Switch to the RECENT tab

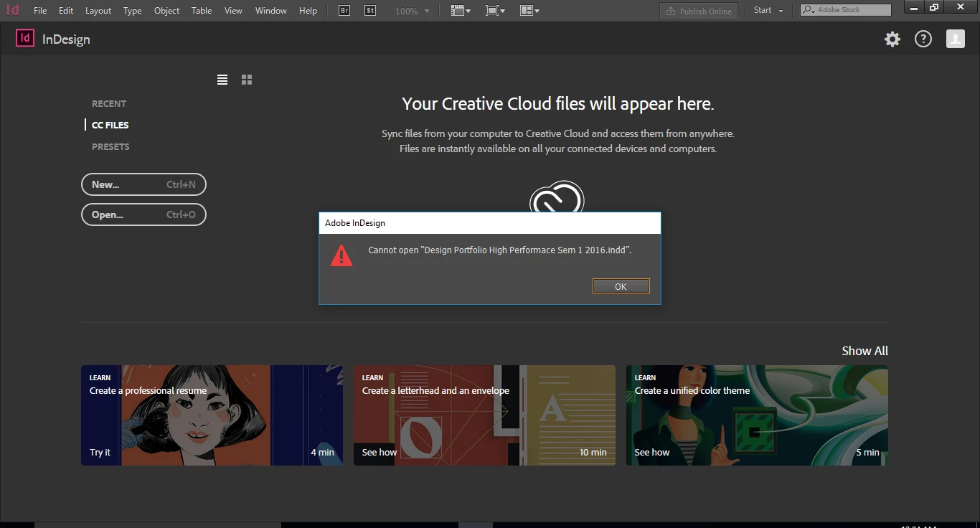pyautogui.click(x=109, y=103)
